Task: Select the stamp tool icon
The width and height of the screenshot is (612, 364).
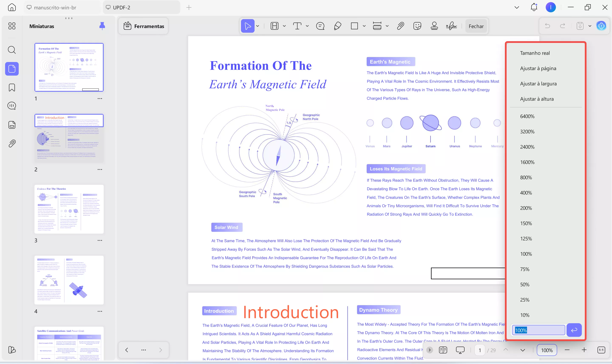Action: click(434, 26)
